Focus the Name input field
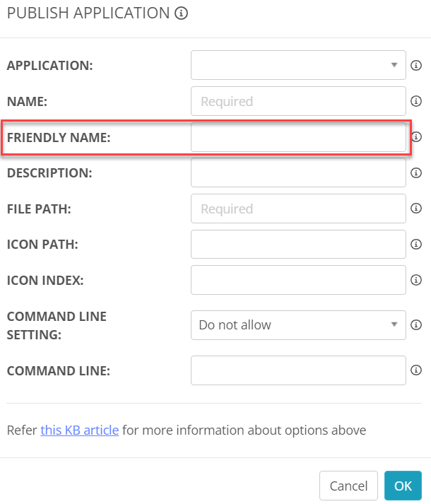The image size is (431, 504). [298, 101]
